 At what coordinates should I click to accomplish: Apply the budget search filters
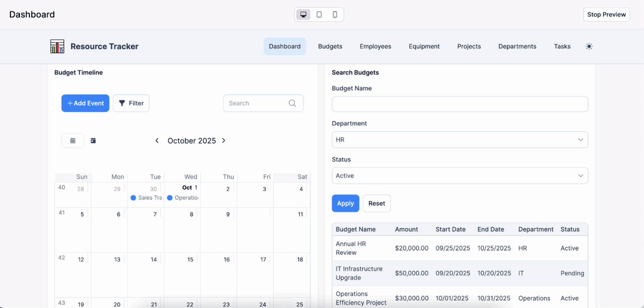coord(345,204)
